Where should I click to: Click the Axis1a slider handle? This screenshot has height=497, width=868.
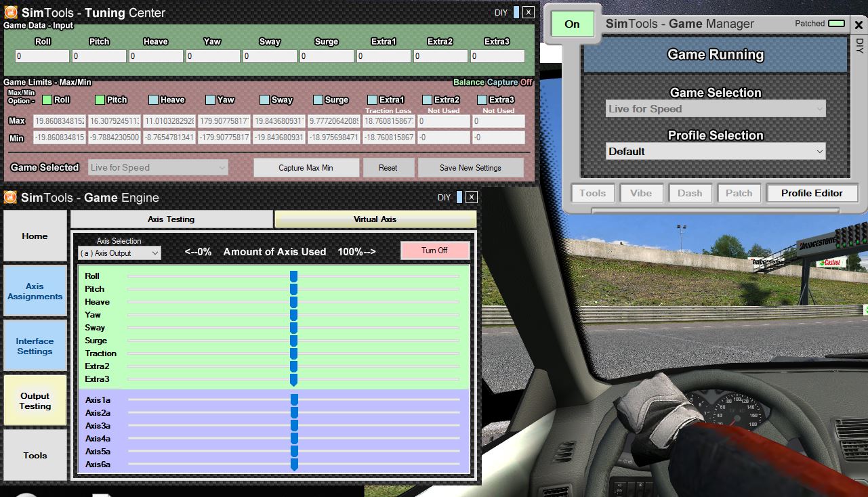294,400
